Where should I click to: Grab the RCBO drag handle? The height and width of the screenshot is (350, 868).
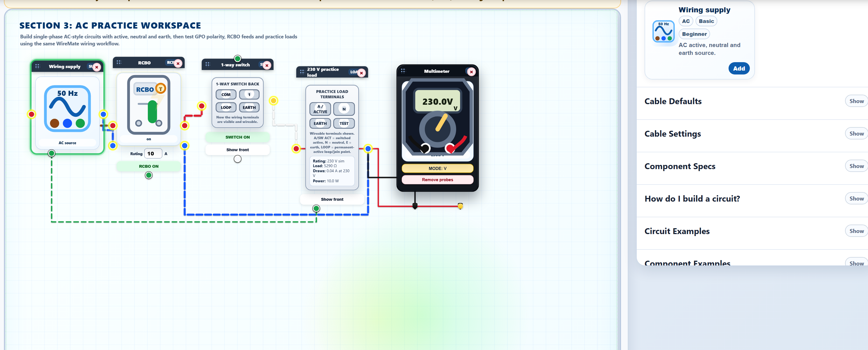coord(119,62)
